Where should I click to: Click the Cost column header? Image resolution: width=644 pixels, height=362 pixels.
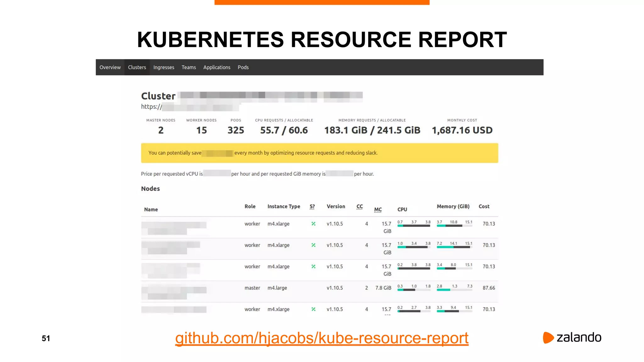pyautogui.click(x=484, y=206)
